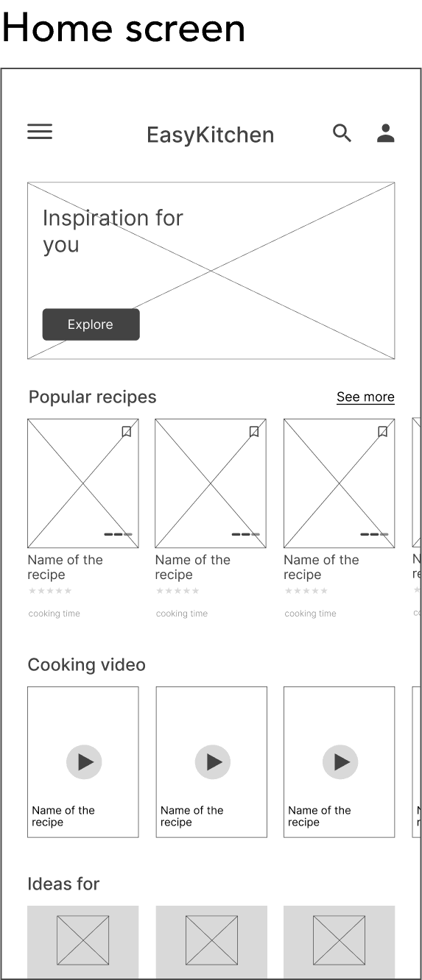Rate the first recipe using stars
The image size is (422, 980).
[50, 591]
